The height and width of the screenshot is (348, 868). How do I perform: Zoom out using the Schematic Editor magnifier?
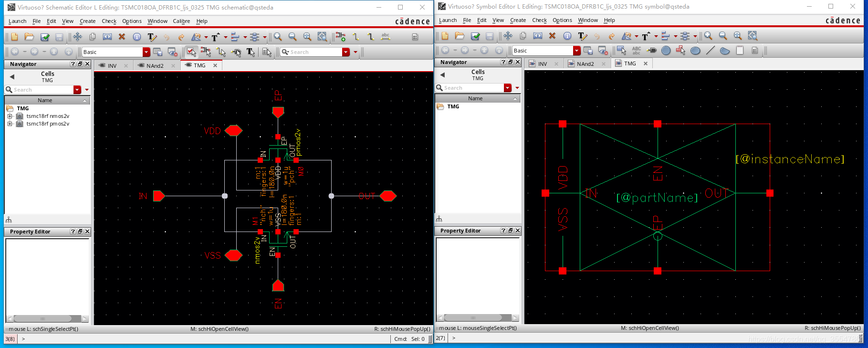pyautogui.click(x=293, y=37)
